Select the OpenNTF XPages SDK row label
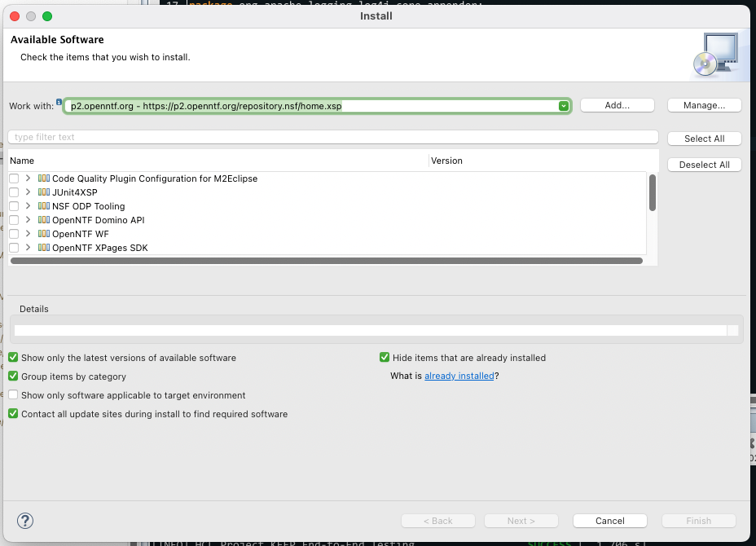756x546 pixels. coord(100,248)
